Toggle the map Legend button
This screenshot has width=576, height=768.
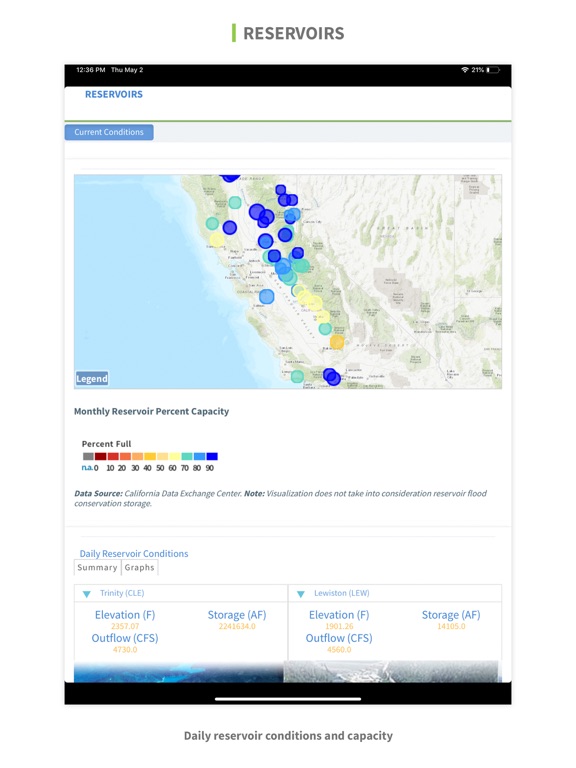92,379
